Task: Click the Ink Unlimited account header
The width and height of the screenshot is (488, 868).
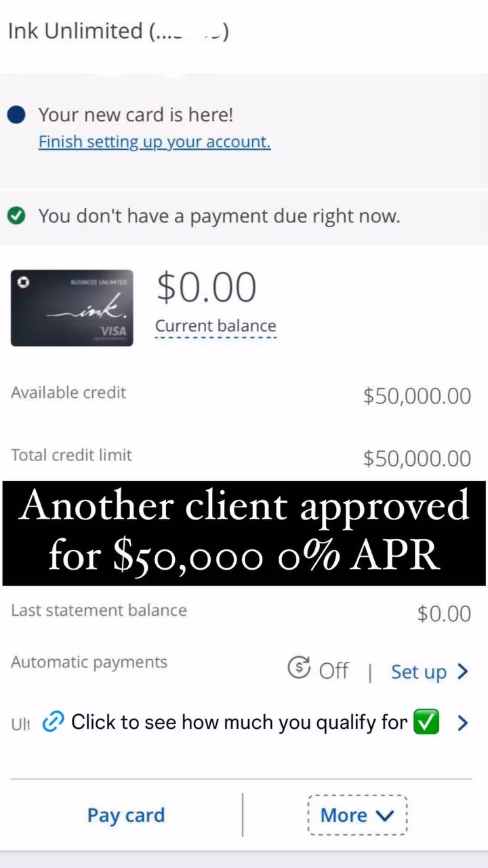Action: (118, 31)
